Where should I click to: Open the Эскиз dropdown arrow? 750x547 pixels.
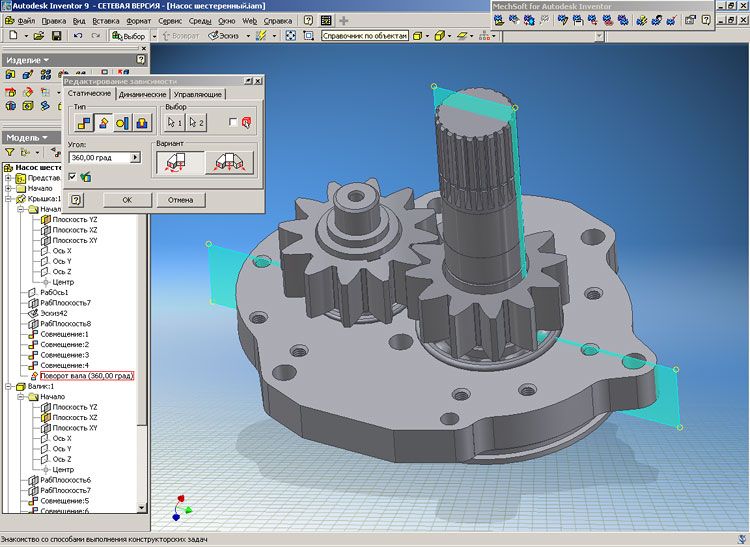(248, 36)
